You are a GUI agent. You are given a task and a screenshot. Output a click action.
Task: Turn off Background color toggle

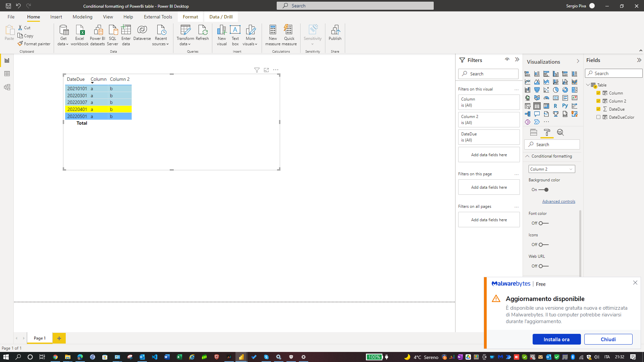point(544,190)
